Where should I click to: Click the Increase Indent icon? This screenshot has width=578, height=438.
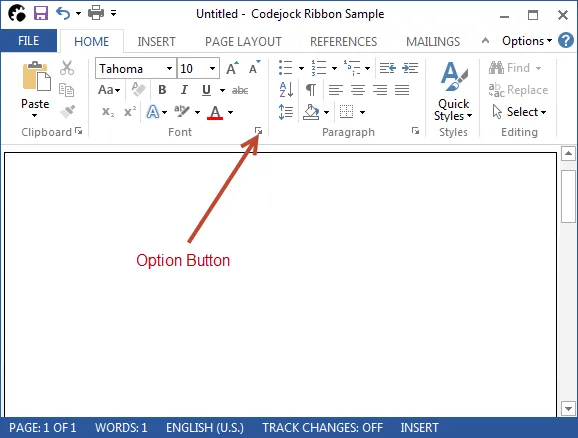[x=410, y=68]
